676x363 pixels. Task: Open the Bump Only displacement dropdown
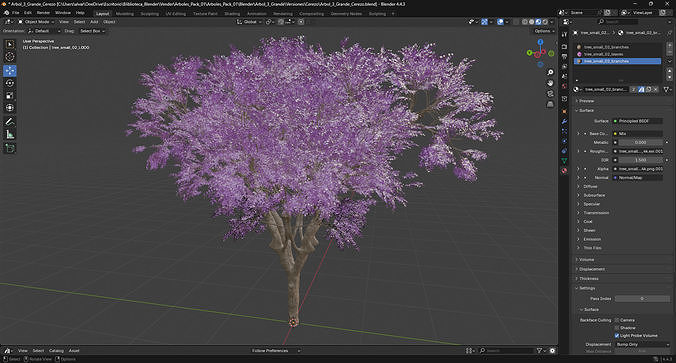point(642,344)
